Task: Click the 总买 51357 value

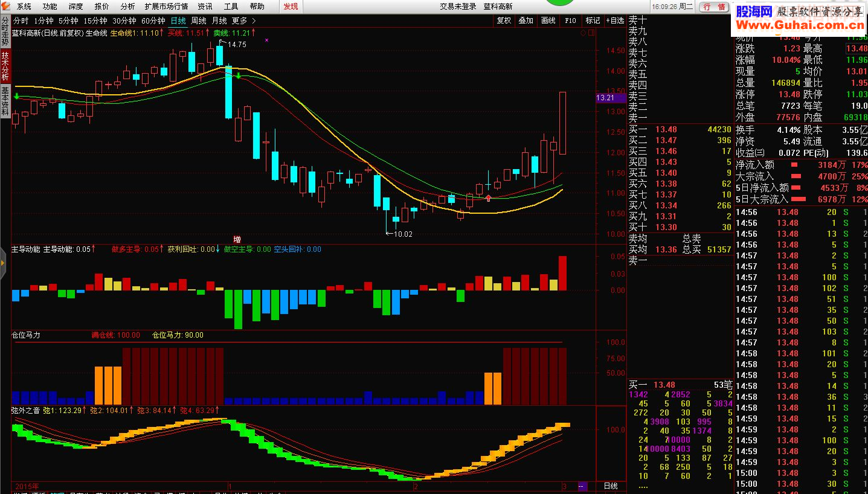Action: tap(719, 249)
